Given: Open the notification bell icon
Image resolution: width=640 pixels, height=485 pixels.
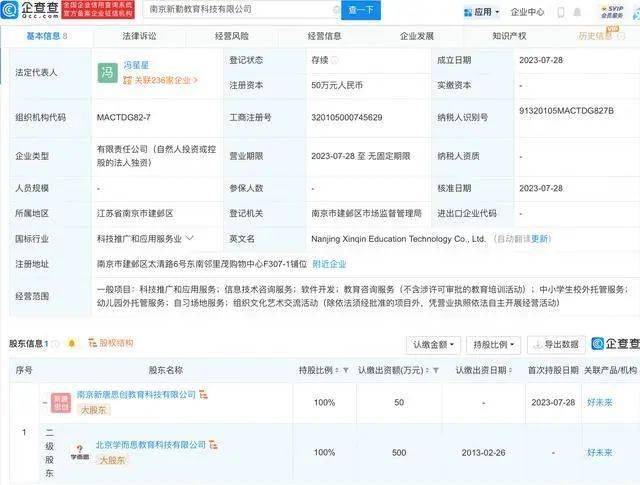Looking at the screenshot, I should click(577, 12).
